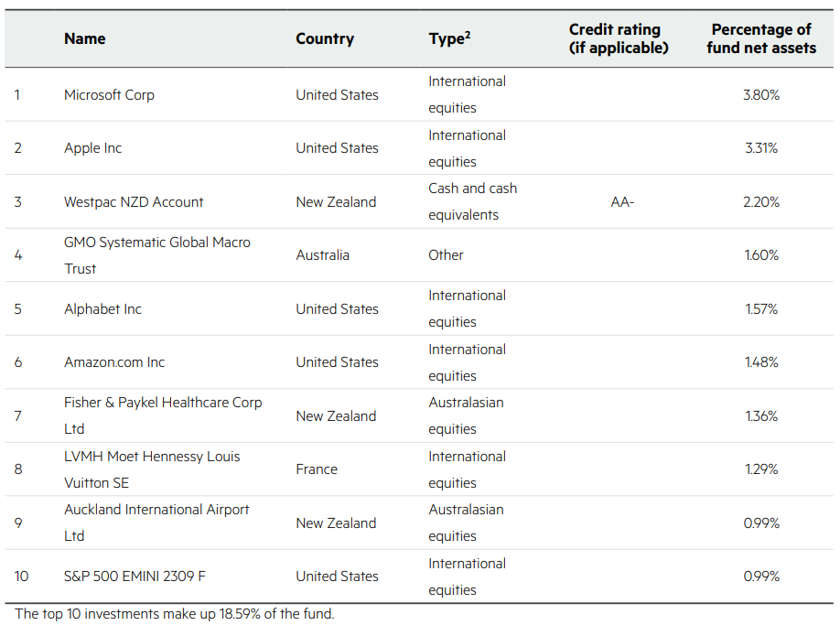Click the Amazon.com Inc entry
The image size is (840, 625).
[114, 362]
